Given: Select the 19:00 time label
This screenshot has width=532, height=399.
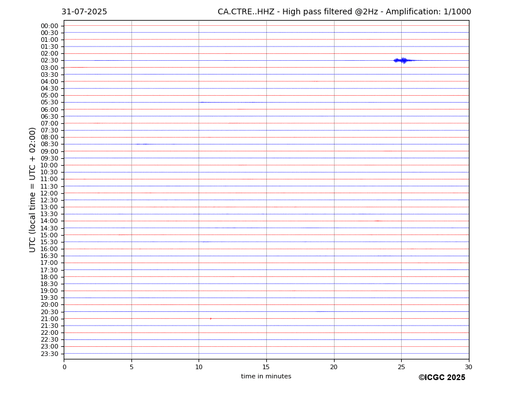Looking at the screenshot, I should (49, 291).
